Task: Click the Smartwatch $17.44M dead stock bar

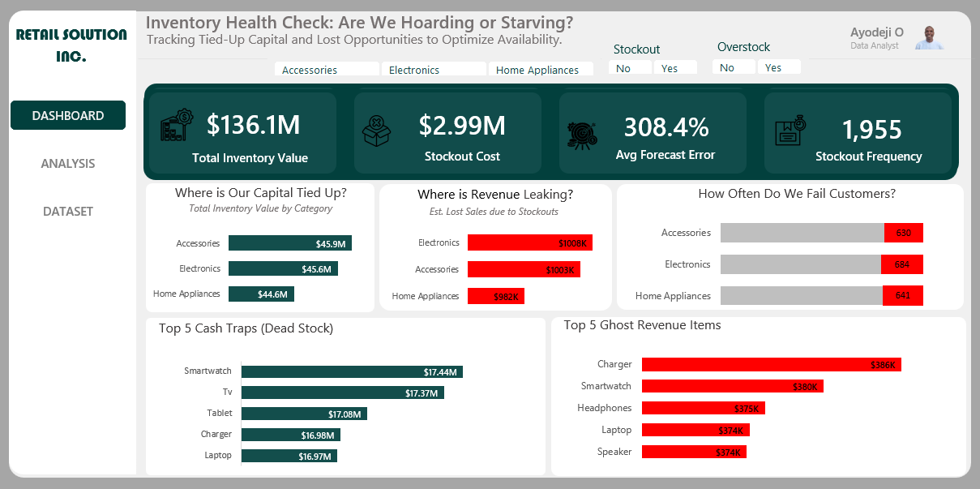Action: click(352, 371)
